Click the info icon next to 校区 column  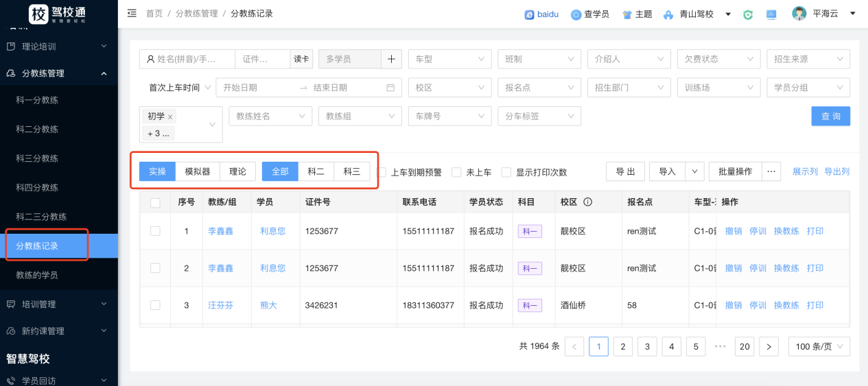[x=587, y=202]
